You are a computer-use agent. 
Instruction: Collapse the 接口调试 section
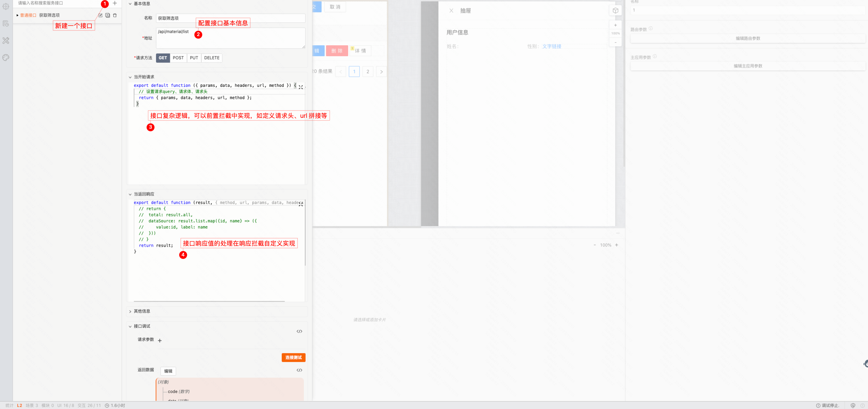tap(130, 327)
